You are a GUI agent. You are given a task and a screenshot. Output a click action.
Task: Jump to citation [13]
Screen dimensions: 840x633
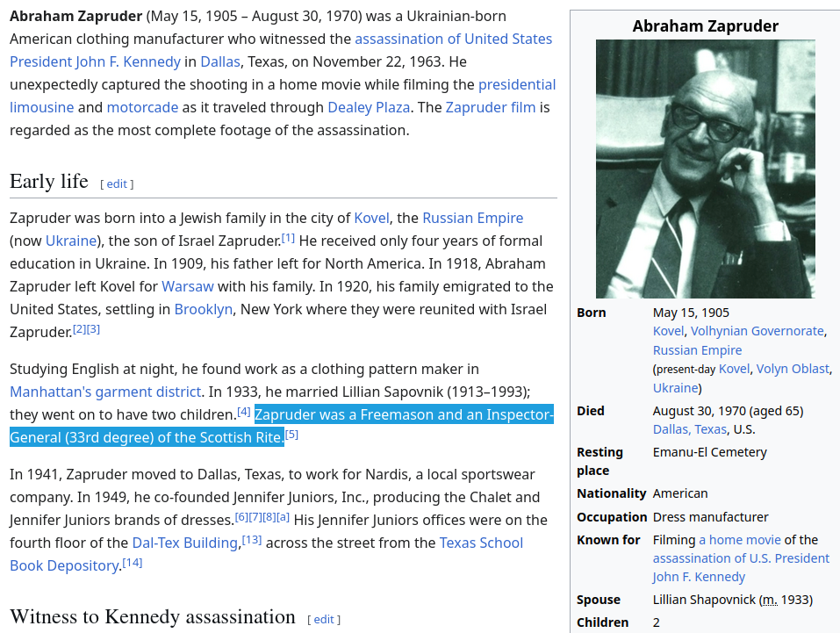[x=252, y=540]
